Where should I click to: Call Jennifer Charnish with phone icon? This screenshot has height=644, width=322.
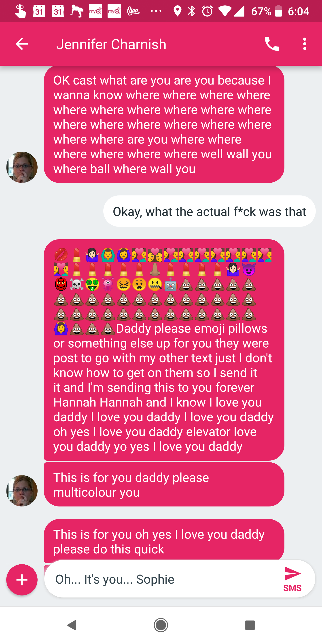click(x=272, y=44)
